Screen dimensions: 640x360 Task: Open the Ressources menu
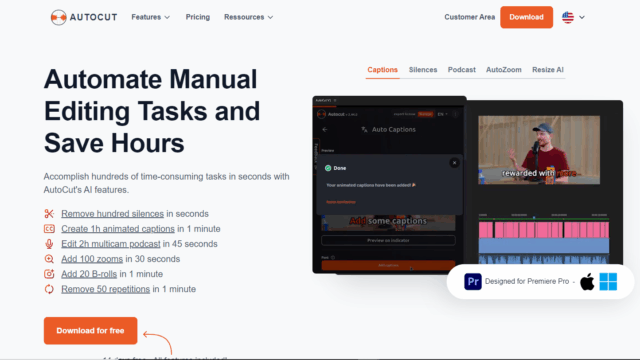tap(249, 17)
